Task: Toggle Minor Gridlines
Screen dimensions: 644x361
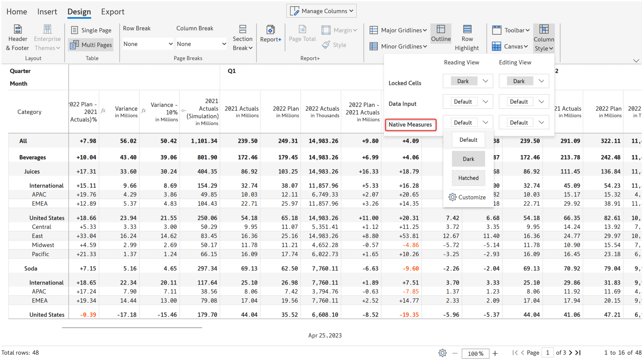Action: [x=397, y=46]
